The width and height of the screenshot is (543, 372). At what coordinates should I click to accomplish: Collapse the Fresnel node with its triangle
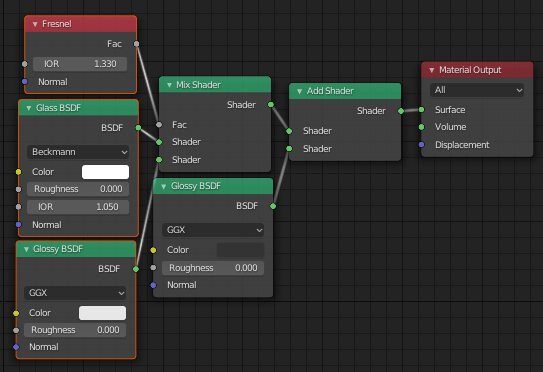click(x=35, y=24)
